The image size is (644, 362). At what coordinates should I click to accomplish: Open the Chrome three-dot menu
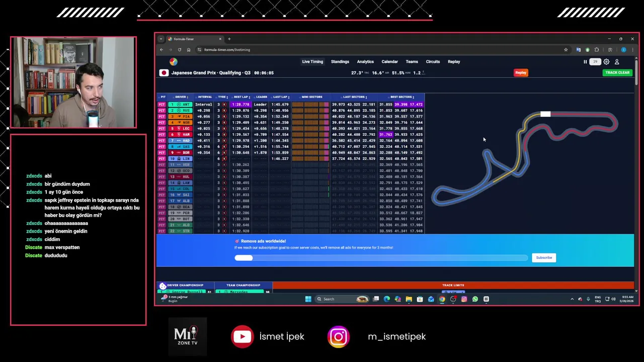tap(632, 50)
